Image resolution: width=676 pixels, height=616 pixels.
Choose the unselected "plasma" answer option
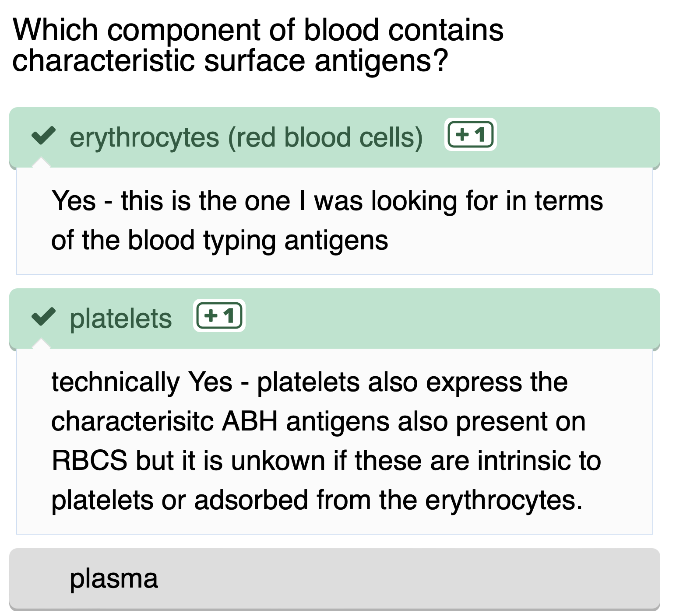click(114, 578)
